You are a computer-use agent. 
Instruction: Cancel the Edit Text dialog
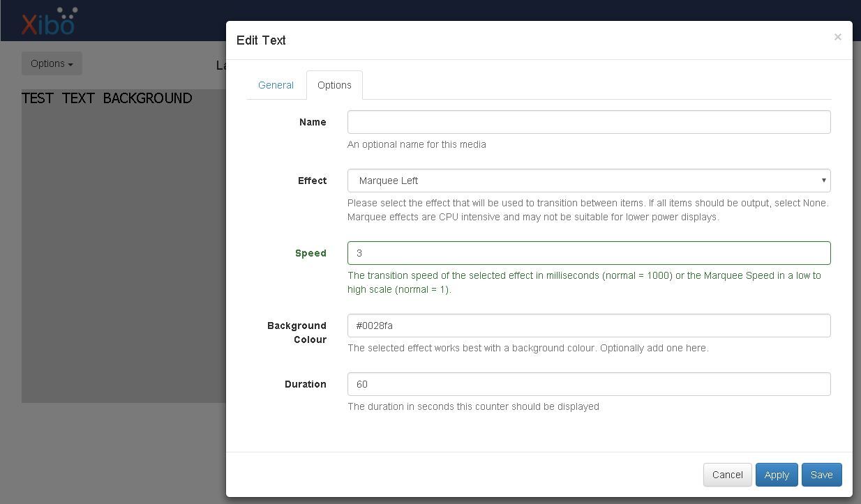[727, 475]
